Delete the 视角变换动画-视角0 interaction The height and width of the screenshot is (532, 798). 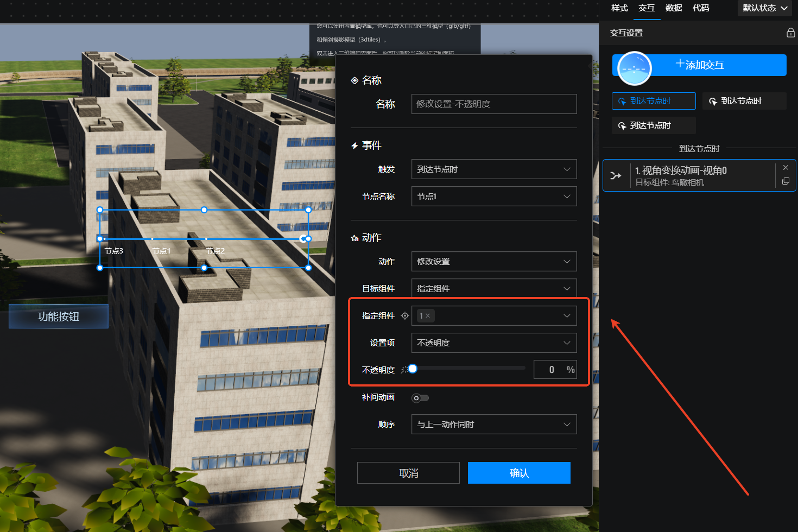click(x=786, y=168)
